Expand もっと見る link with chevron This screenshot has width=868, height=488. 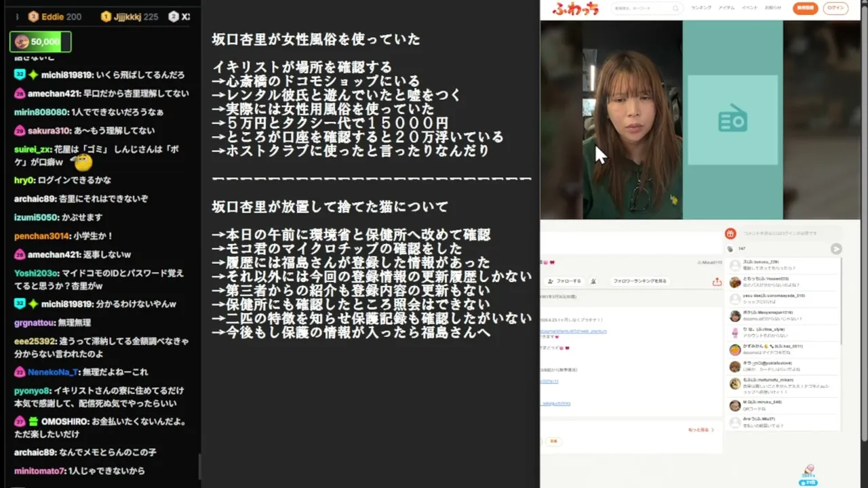click(x=701, y=430)
